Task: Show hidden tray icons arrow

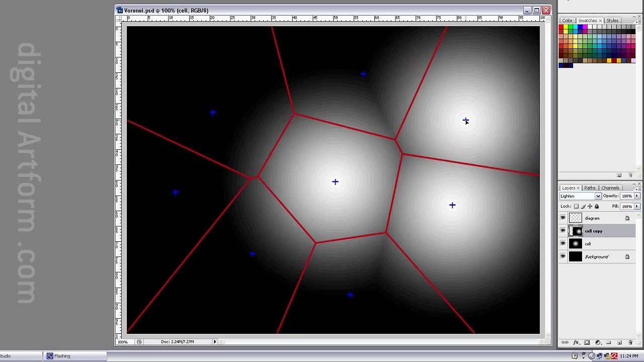Action: pos(592,356)
